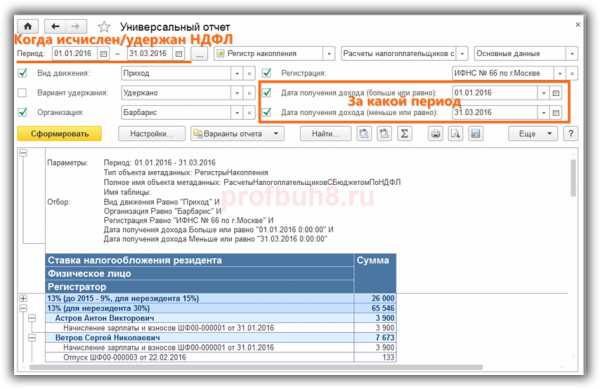
Task: Open the Еще menu
Action: pos(533,133)
